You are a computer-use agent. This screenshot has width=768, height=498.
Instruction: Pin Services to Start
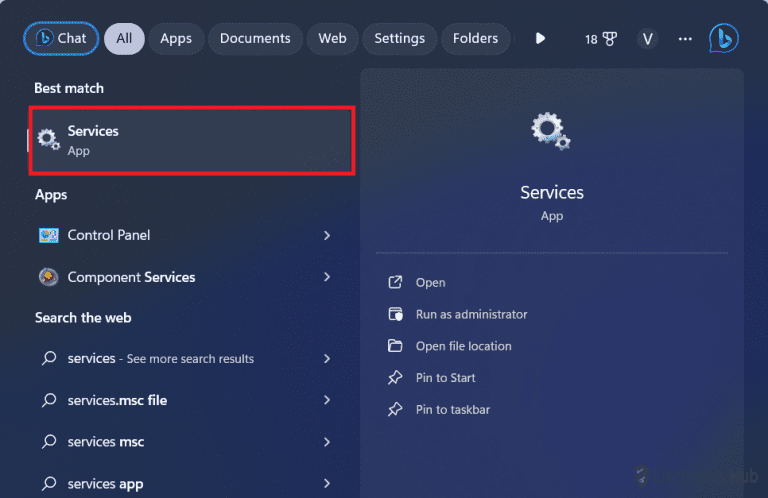(x=445, y=378)
